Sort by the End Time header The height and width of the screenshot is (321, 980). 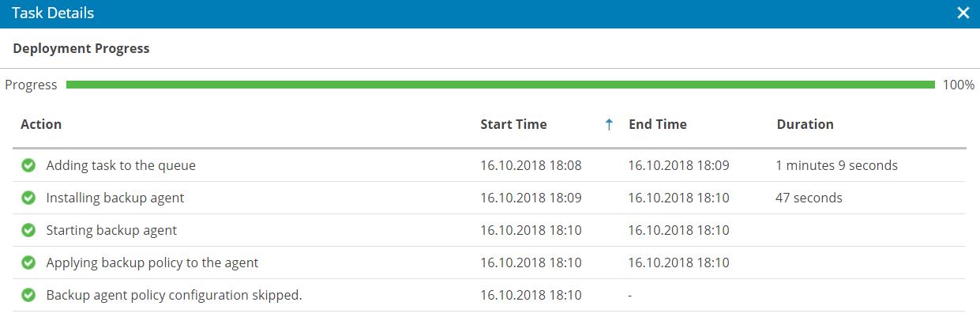(658, 124)
